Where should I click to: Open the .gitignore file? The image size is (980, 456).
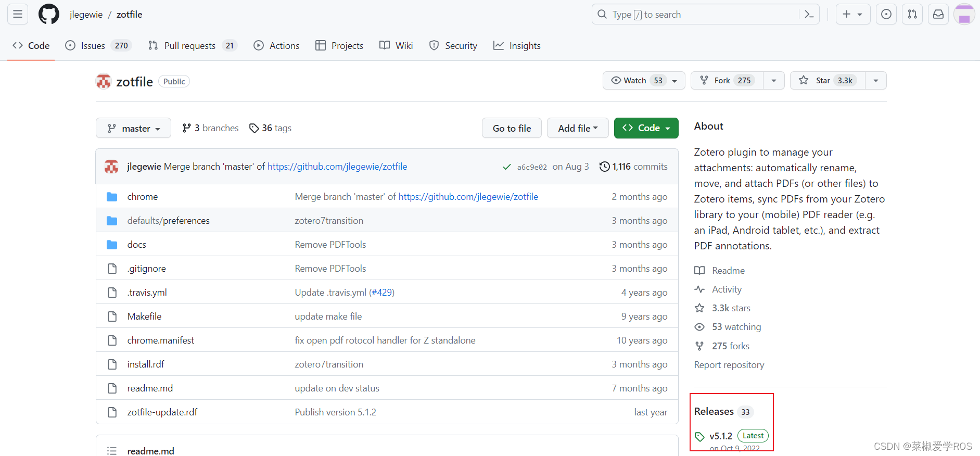coord(147,269)
